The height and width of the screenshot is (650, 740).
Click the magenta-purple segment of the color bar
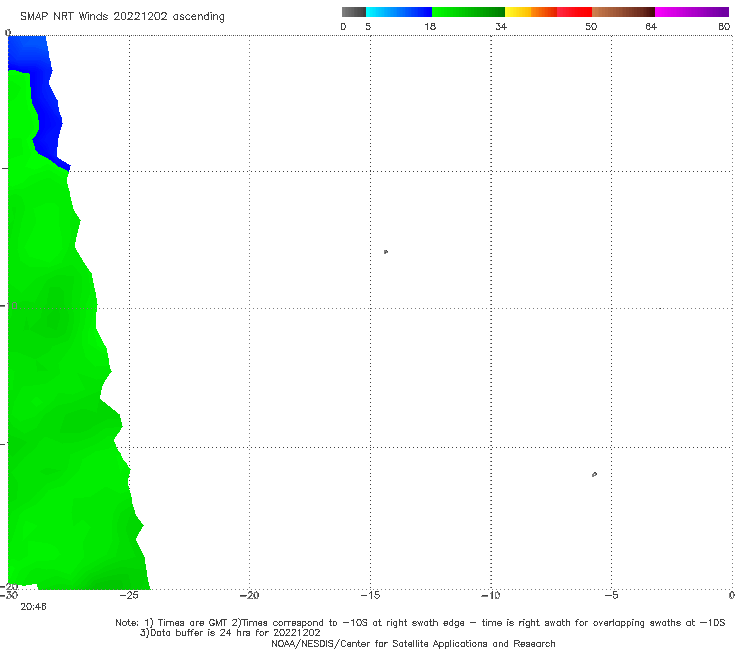692,12
